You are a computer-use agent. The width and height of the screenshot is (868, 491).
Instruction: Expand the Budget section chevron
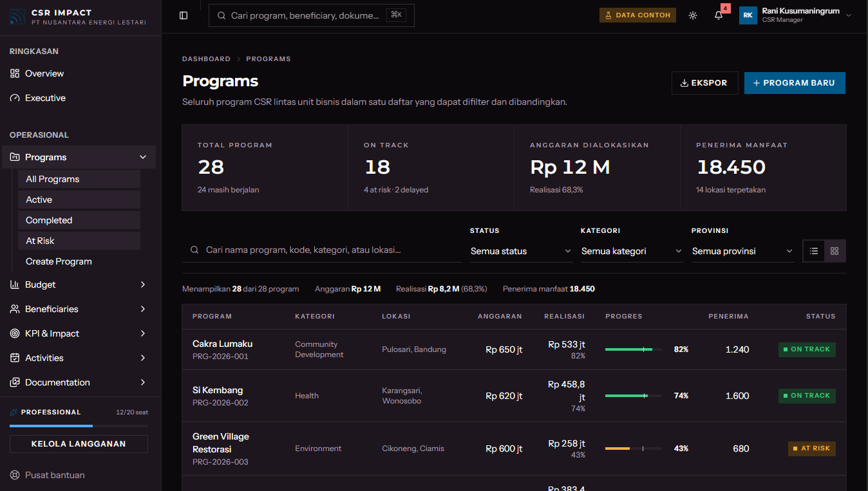143,284
